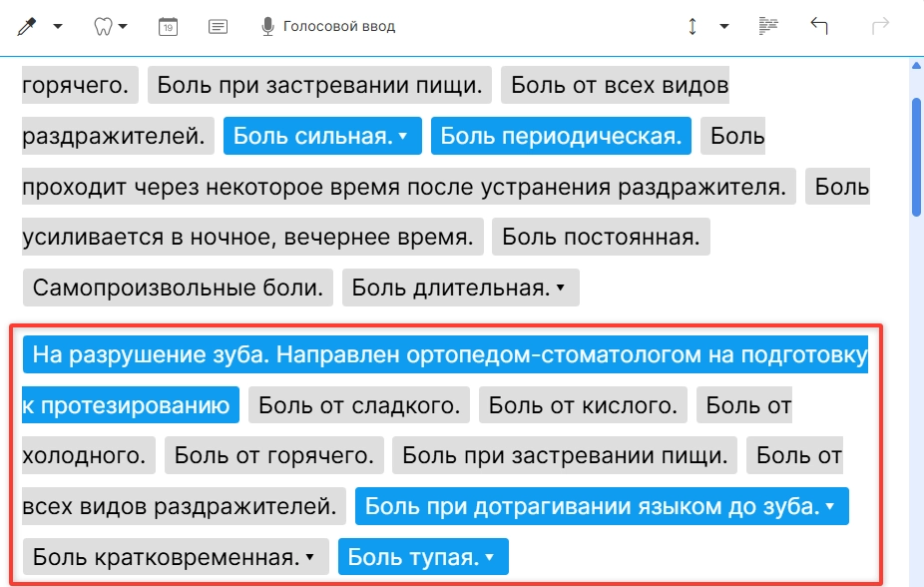
Task: Click the undo arrow icon
Action: tap(819, 27)
